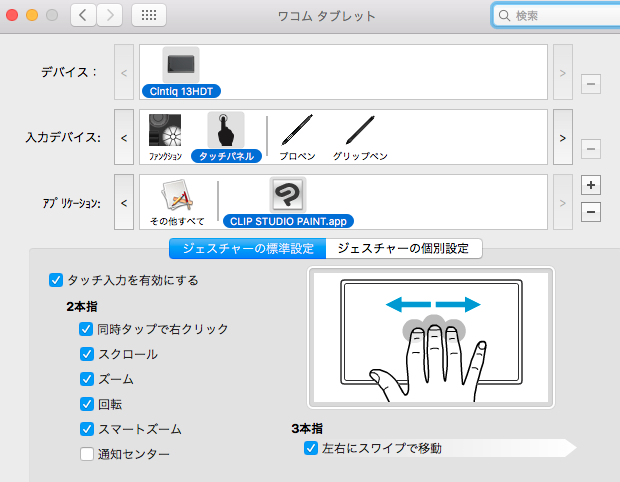The image size is (620, 482).
Task: Toggle the スクロール gesture checkbox
Action: click(x=86, y=354)
